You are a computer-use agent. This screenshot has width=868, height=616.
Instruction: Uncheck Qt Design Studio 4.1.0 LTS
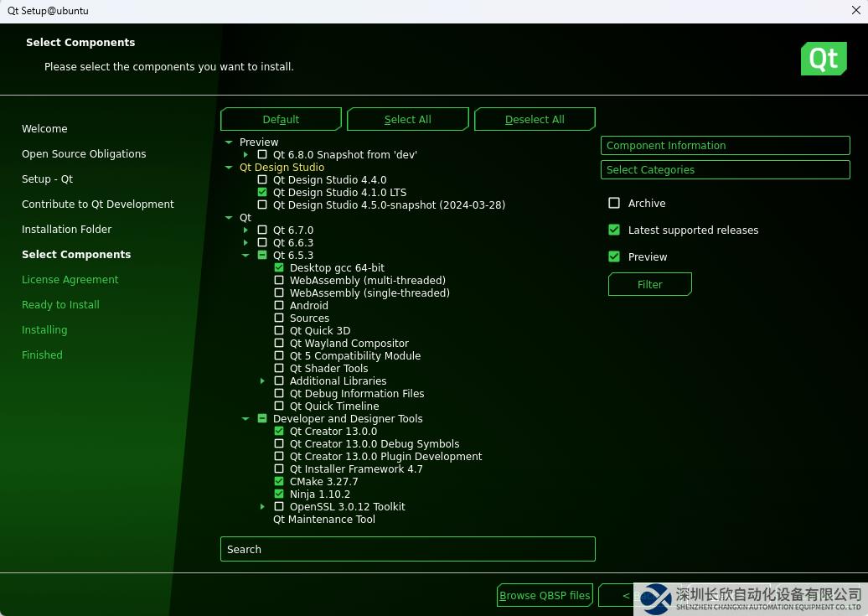(262, 192)
